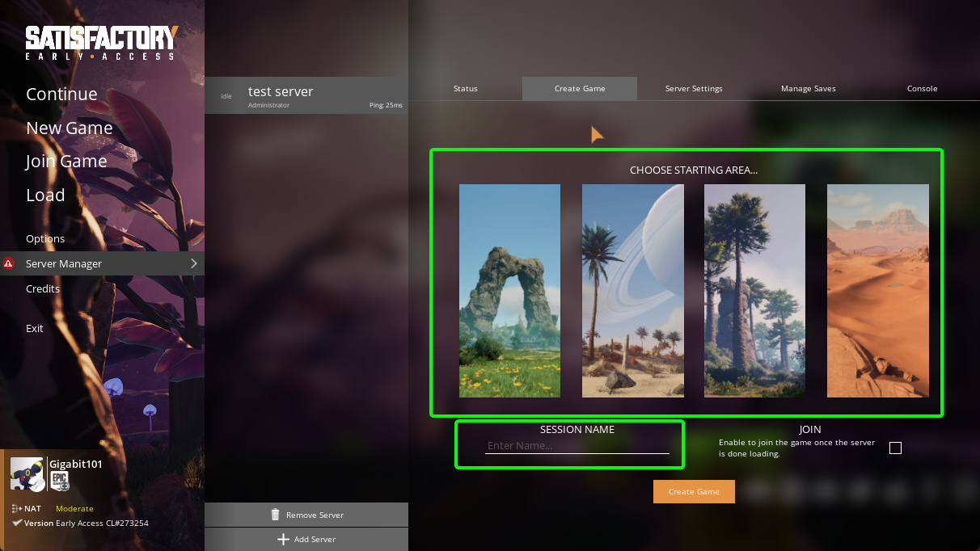Screen dimensions: 980x551
Task: Click the "Enable to join the game" description text
Action: coord(796,448)
